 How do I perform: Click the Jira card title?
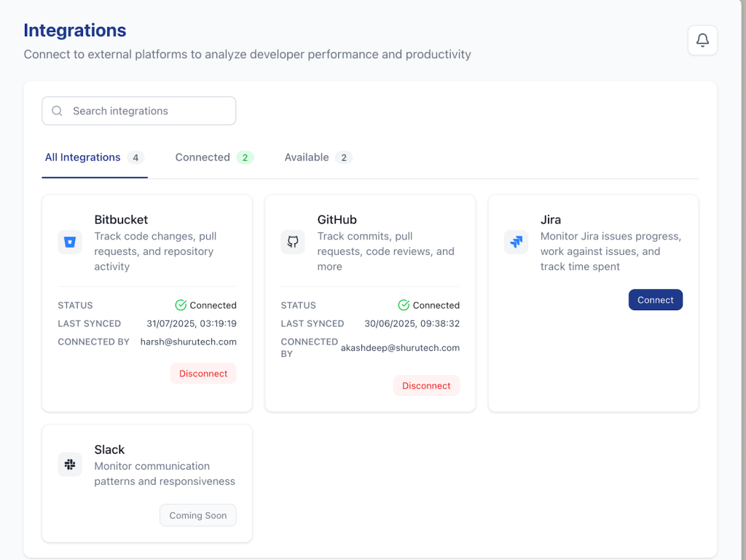coord(551,220)
